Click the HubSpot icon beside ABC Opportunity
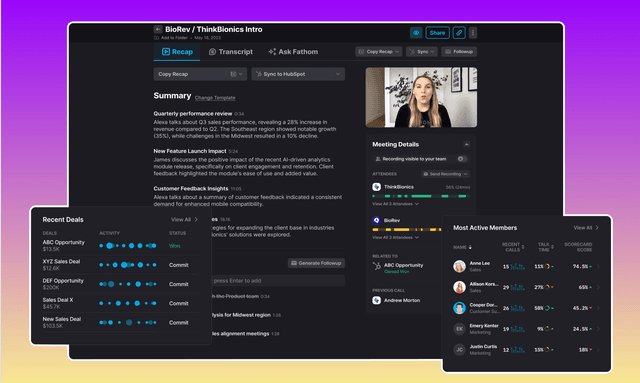Viewport: 640px width, 383px height. tap(376, 267)
